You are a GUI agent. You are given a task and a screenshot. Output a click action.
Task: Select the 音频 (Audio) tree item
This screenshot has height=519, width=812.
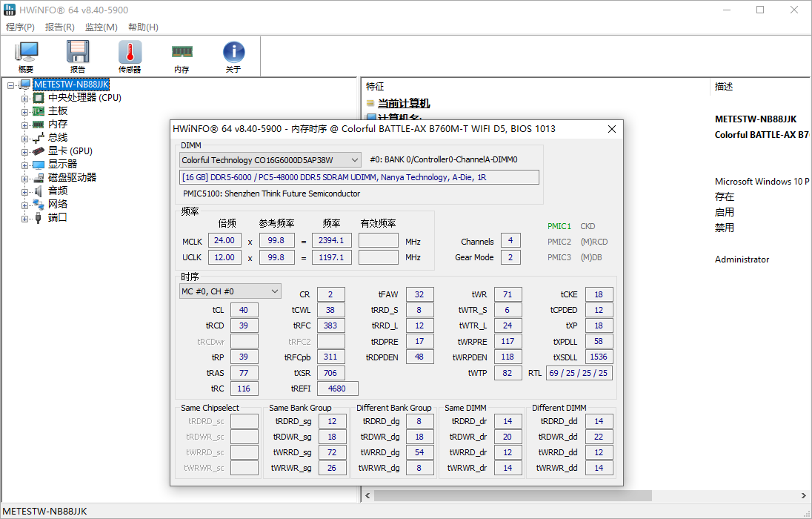(x=58, y=191)
